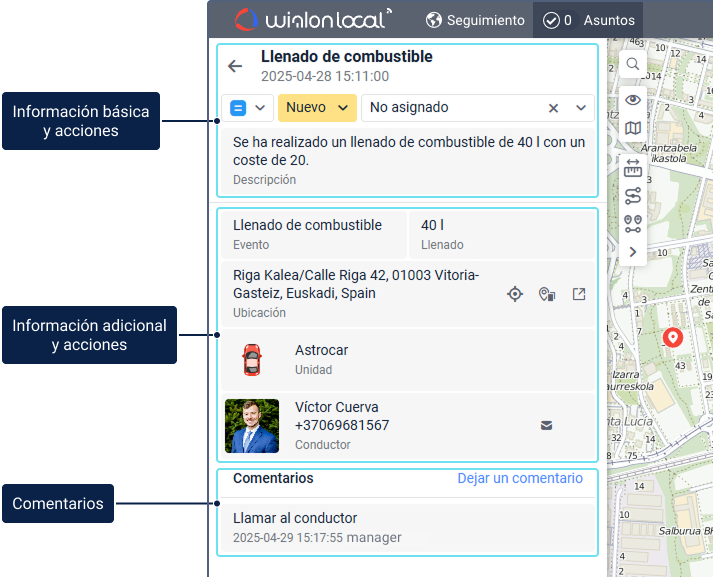This screenshot has width=713, height=577.
Task: Click the map search magnifier icon
Action: pos(633,64)
